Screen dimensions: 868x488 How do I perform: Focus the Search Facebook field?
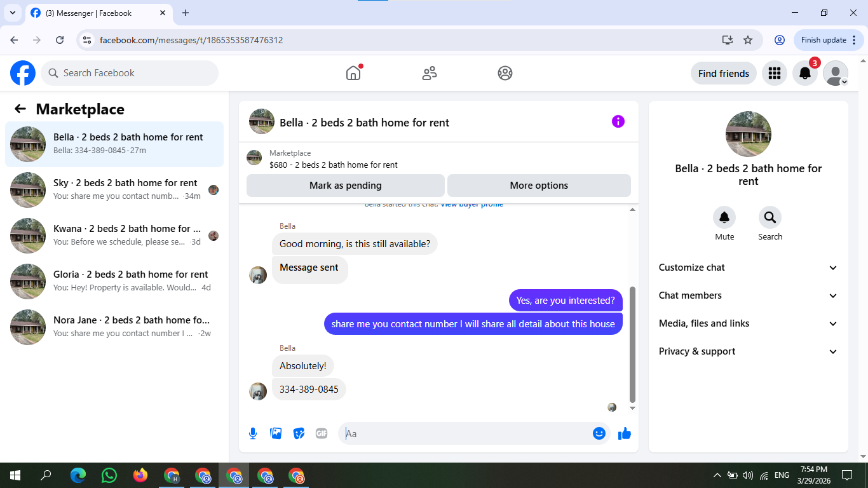click(130, 73)
